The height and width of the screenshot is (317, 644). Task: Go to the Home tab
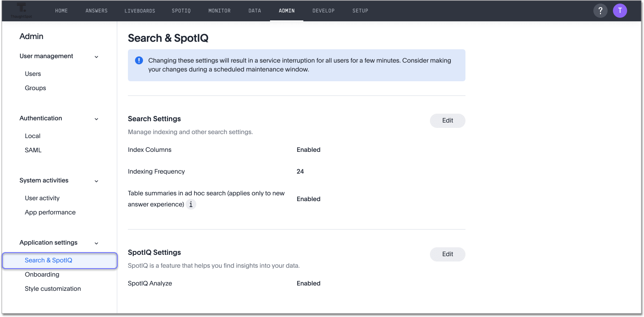click(x=61, y=10)
